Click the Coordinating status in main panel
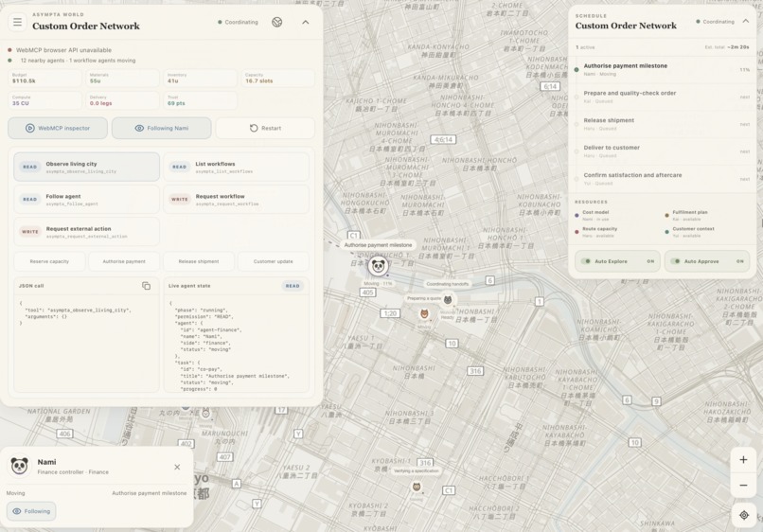 tap(238, 22)
